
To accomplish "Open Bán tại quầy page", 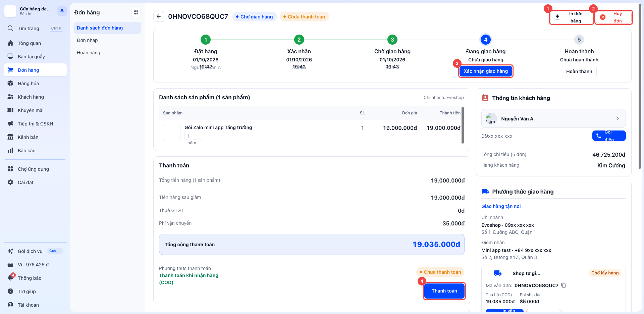I will coord(35,57).
